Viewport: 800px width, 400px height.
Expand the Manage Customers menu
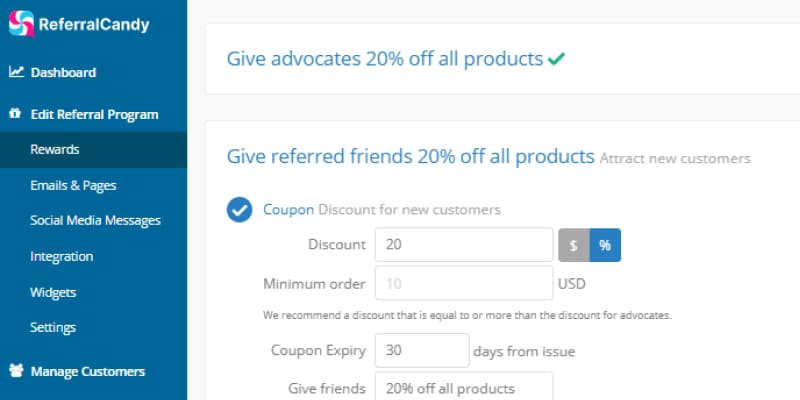pos(88,371)
